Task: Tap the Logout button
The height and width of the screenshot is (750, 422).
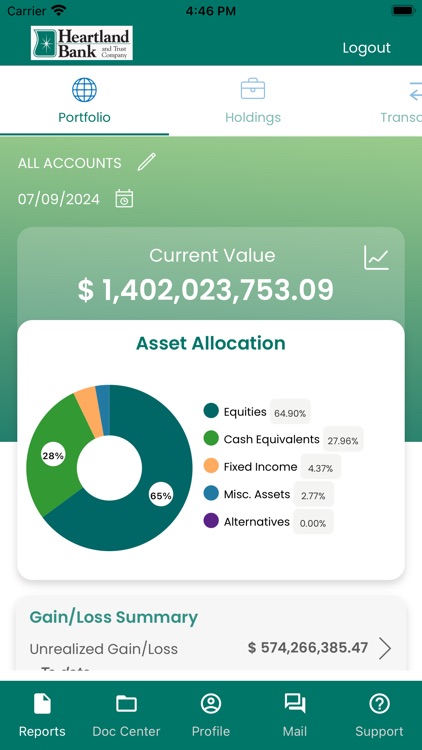Action: (x=366, y=48)
